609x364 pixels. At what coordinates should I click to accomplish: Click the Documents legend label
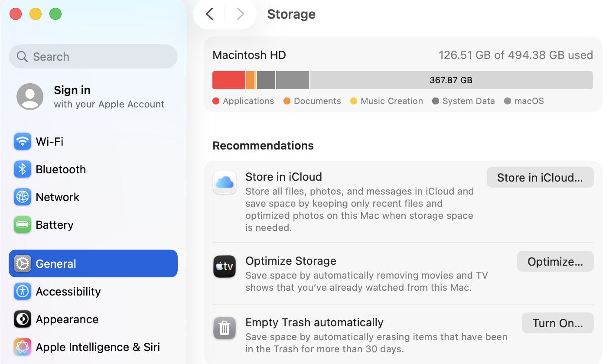317,101
